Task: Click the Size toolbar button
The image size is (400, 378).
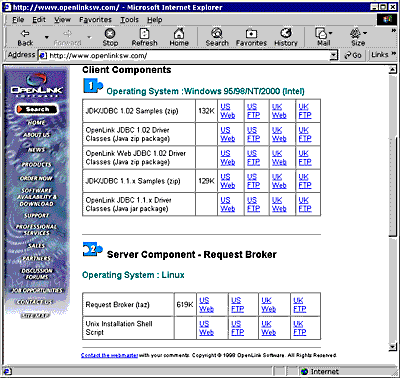Action: click(x=358, y=37)
